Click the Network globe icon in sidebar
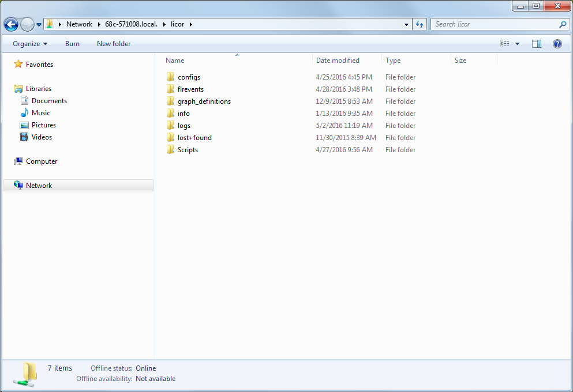 pos(18,185)
